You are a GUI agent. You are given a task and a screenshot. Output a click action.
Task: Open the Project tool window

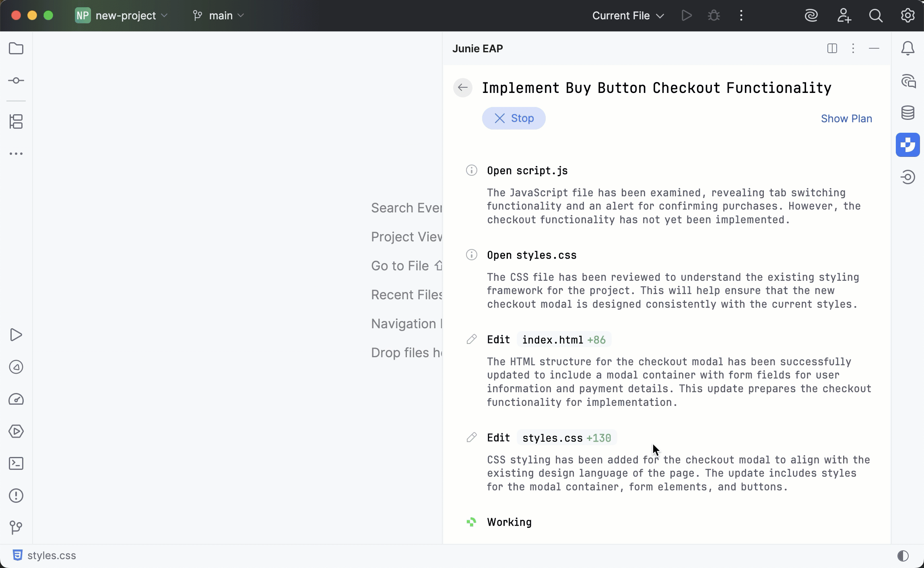pyautogui.click(x=16, y=48)
